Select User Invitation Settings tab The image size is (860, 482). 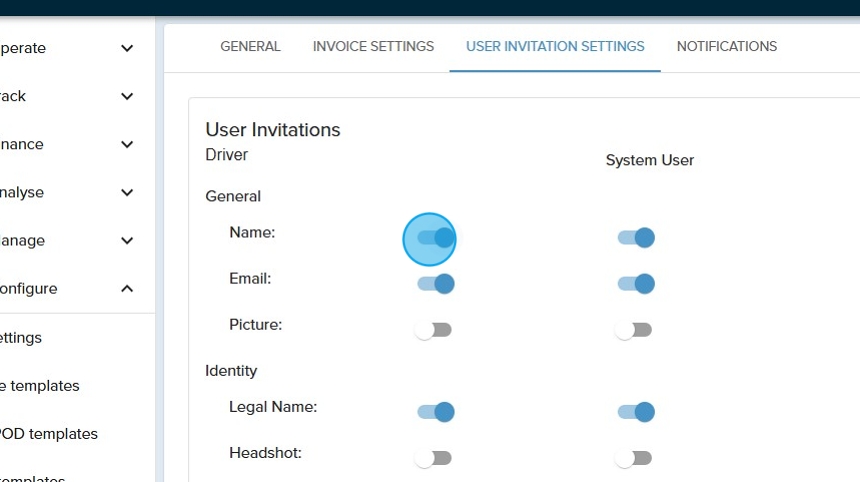click(x=555, y=47)
